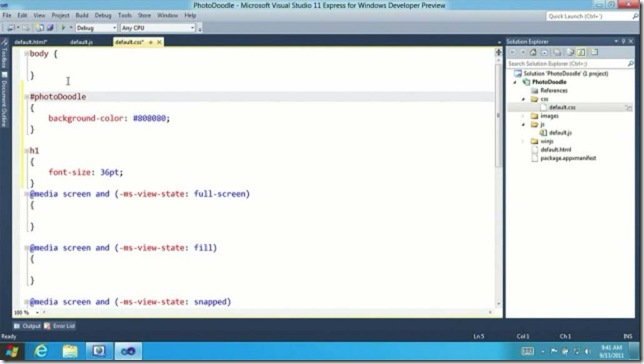Click the background-color property name
The image size is (644, 364).
tap(86, 118)
